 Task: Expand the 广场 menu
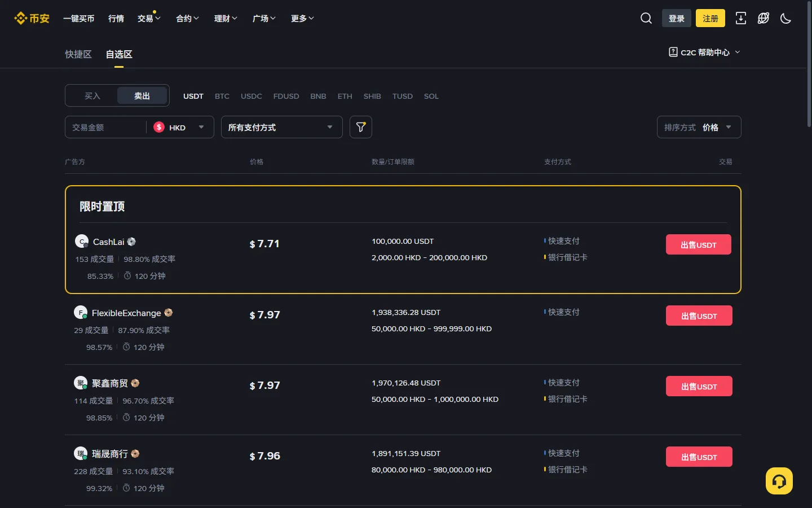click(x=264, y=19)
